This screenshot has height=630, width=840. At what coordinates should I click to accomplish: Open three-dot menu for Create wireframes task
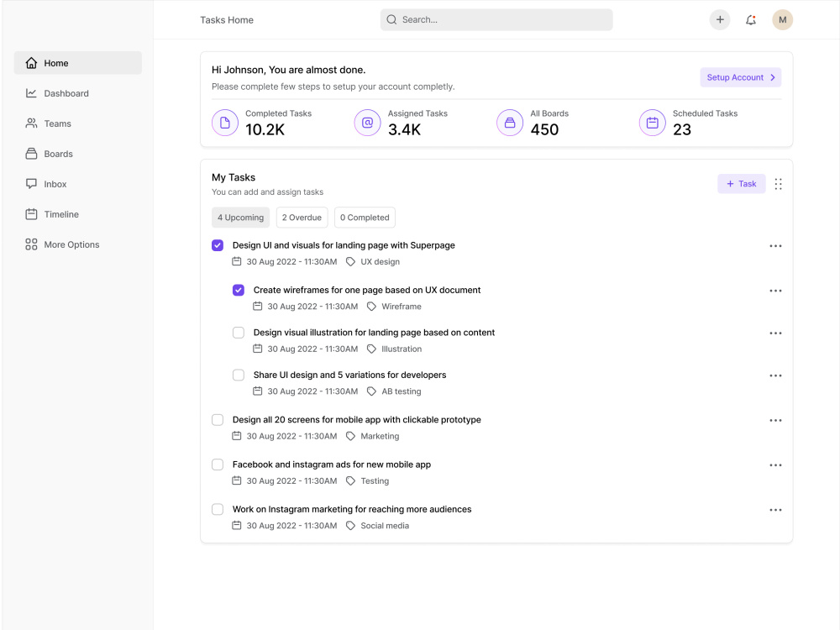pos(775,291)
